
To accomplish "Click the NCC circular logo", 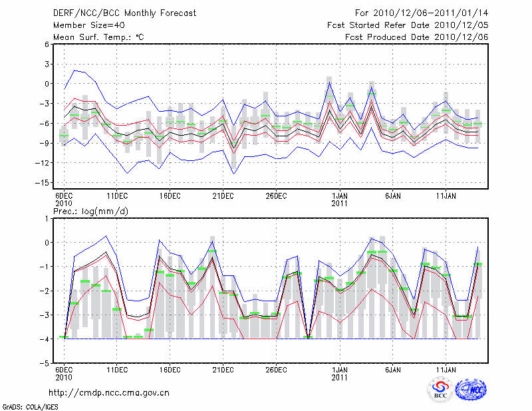I will click(x=470, y=390).
